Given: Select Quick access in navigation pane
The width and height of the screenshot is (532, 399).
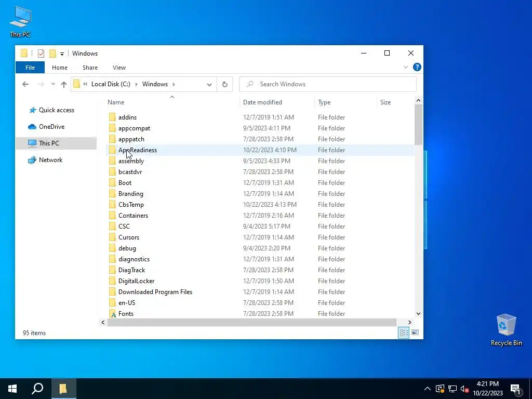Looking at the screenshot, I should [56, 110].
